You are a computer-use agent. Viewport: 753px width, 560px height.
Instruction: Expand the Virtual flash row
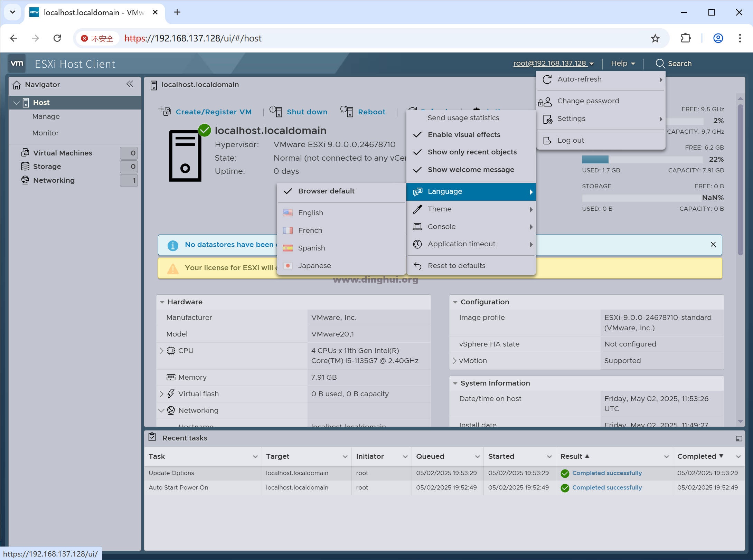click(x=161, y=394)
